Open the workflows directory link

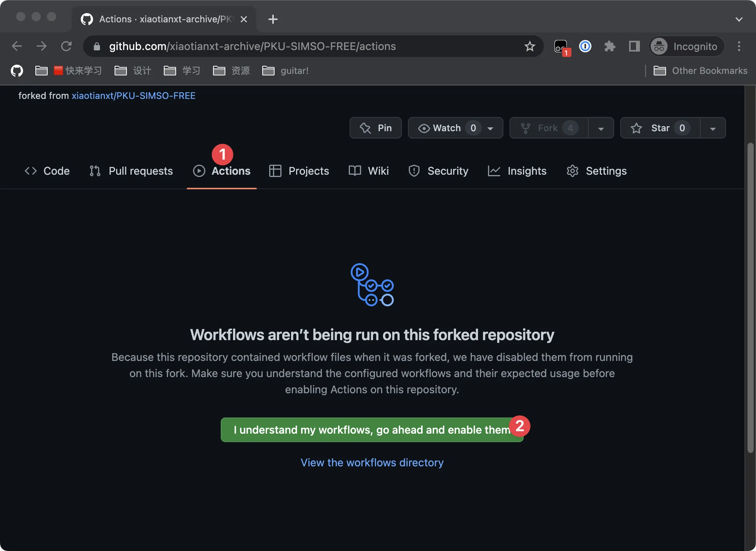pyautogui.click(x=372, y=462)
